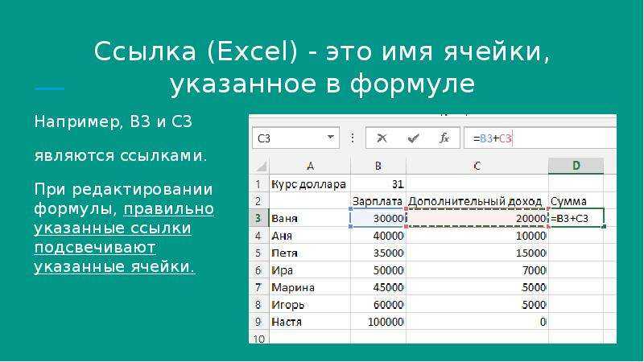Click the Select All corner triangle
Screen dimensions: 644x362
(x=261, y=167)
